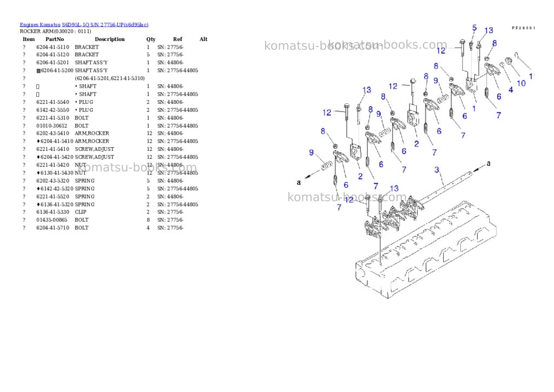This screenshot has width=554, height=392.
Task: Click the Ref column header
Action: click(x=177, y=39)
